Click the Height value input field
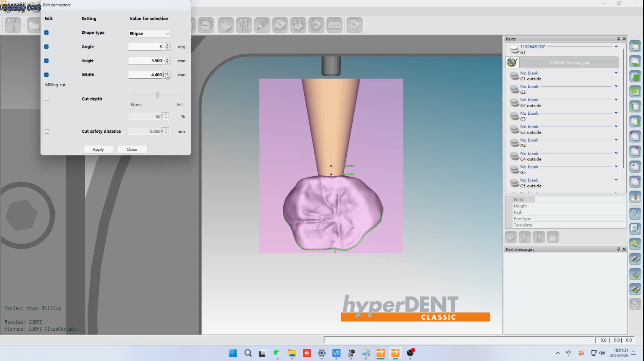Viewport: 644px width, 361px height. pos(146,61)
